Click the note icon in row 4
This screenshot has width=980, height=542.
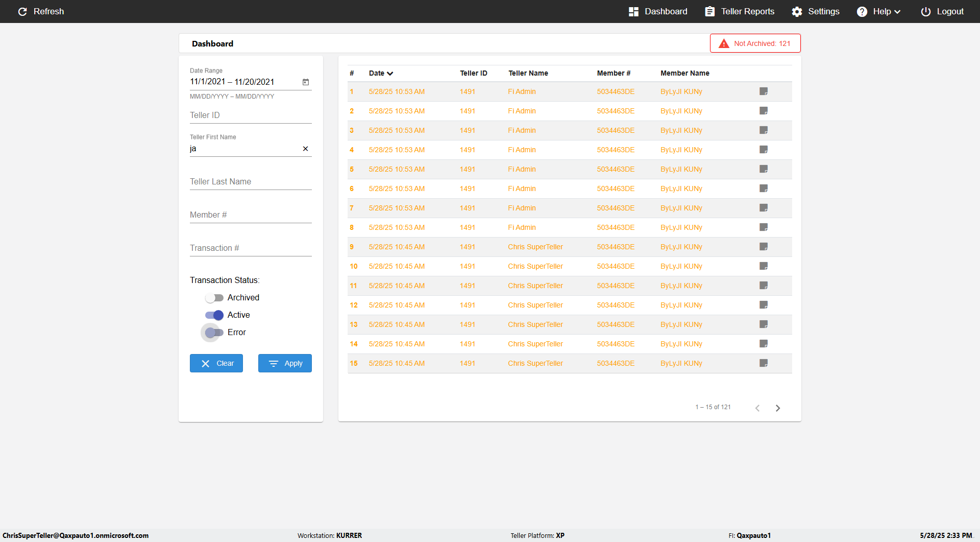pos(764,150)
